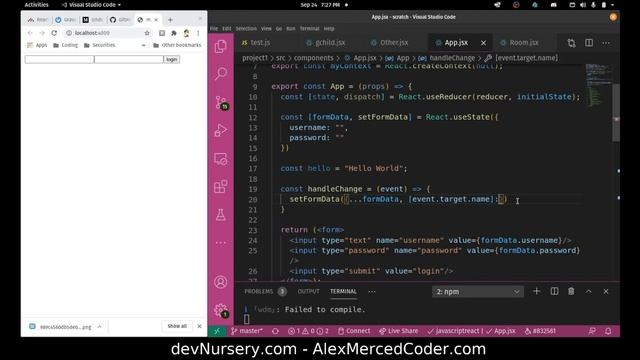Maximize the terminal panel size
640x360 pixels.
tap(589, 291)
